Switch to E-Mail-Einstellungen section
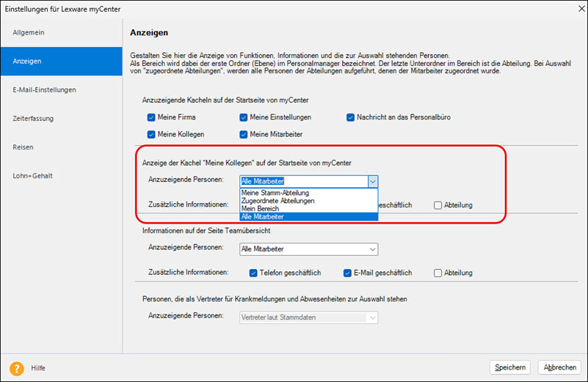The image size is (588, 382). point(44,90)
